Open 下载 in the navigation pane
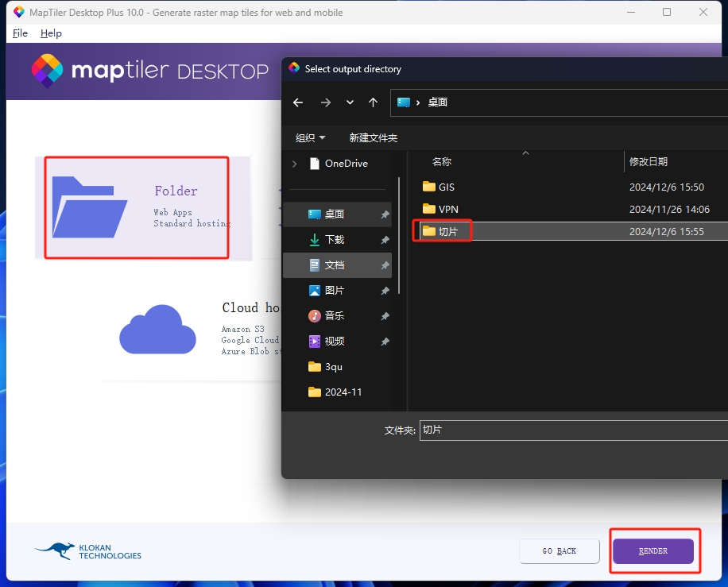 pos(337,239)
